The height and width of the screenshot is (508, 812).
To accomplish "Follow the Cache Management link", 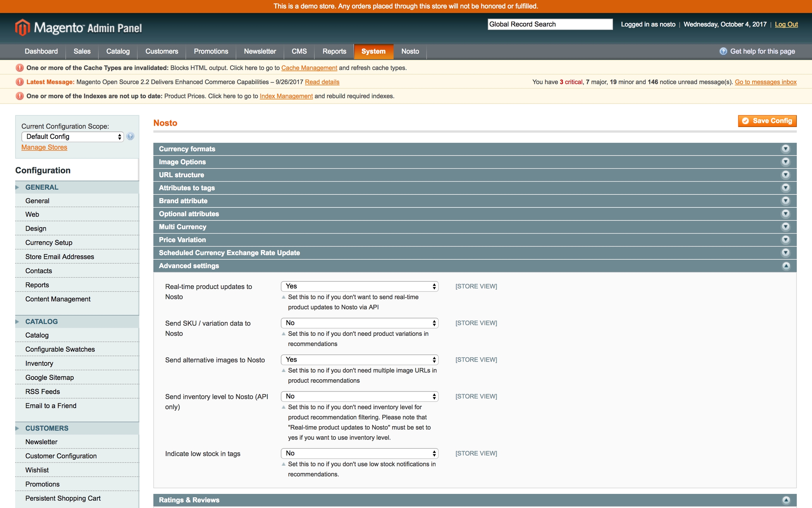I will tap(309, 68).
